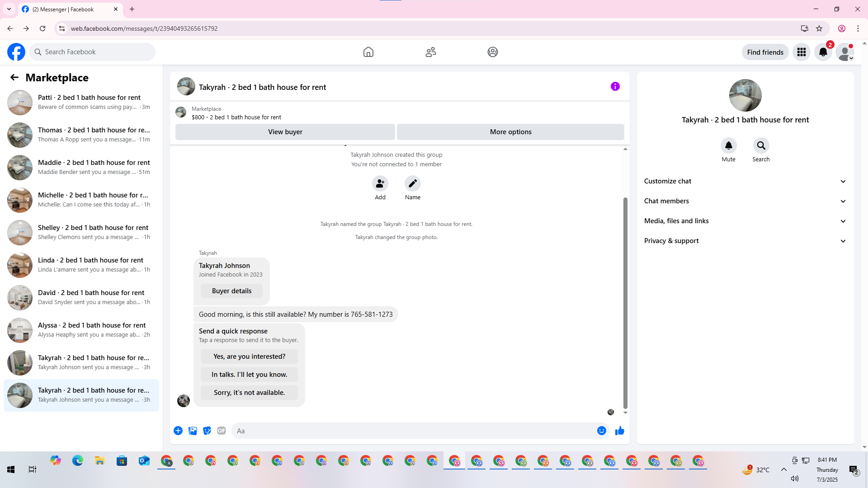Mute this conversation
This screenshot has width=868, height=488.
pyautogui.click(x=728, y=145)
